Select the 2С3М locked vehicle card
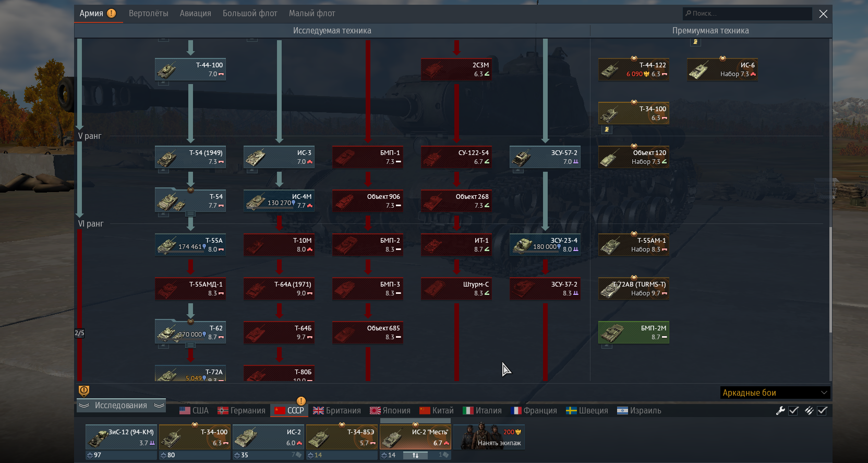868x463 pixels. click(456, 69)
